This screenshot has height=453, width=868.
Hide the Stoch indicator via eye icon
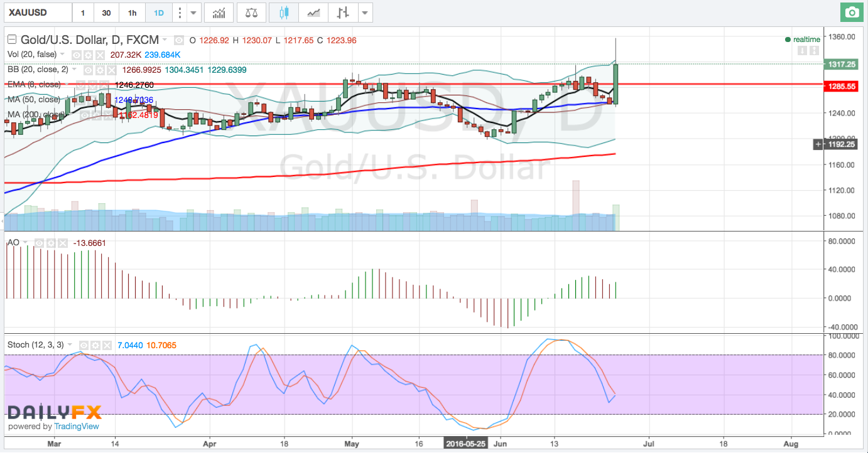click(85, 345)
